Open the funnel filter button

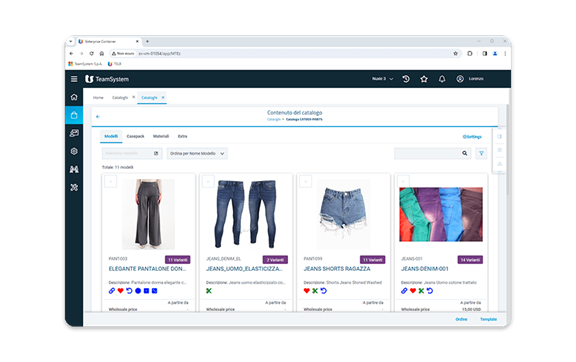click(481, 153)
